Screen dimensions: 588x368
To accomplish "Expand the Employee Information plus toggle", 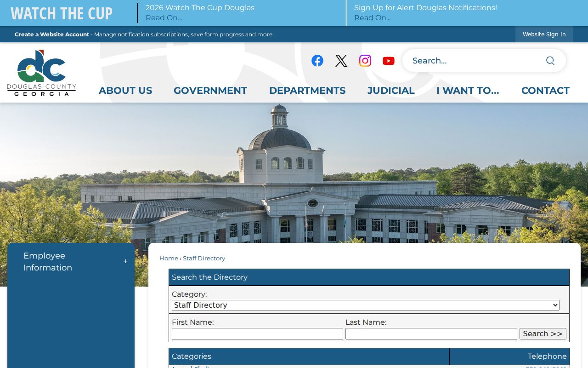I will [125, 261].
